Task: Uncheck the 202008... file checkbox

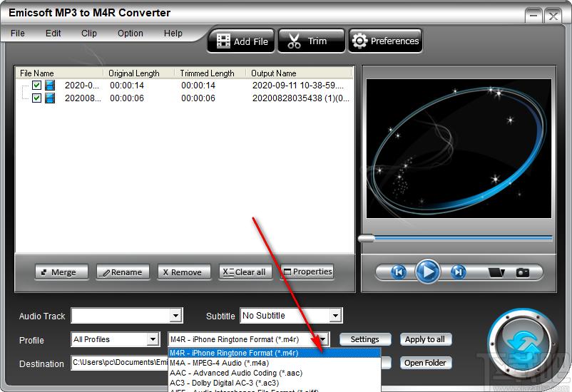Action: tap(36, 98)
